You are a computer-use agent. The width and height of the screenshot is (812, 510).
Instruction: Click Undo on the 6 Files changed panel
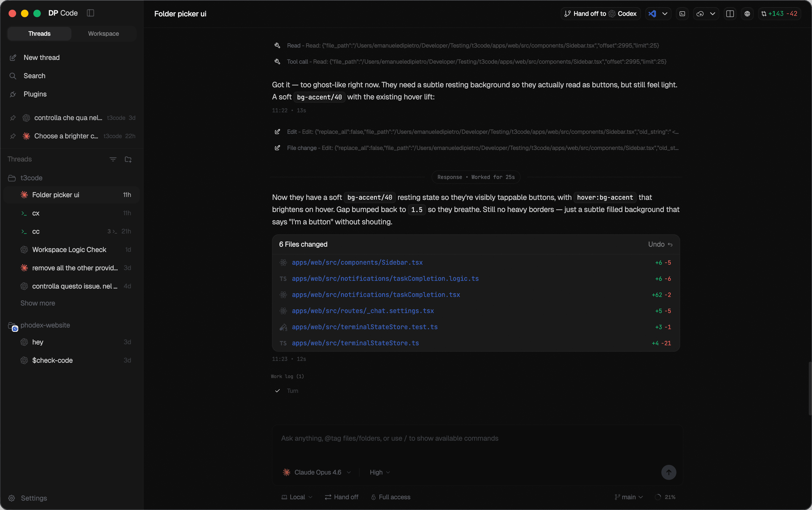pos(659,244)
